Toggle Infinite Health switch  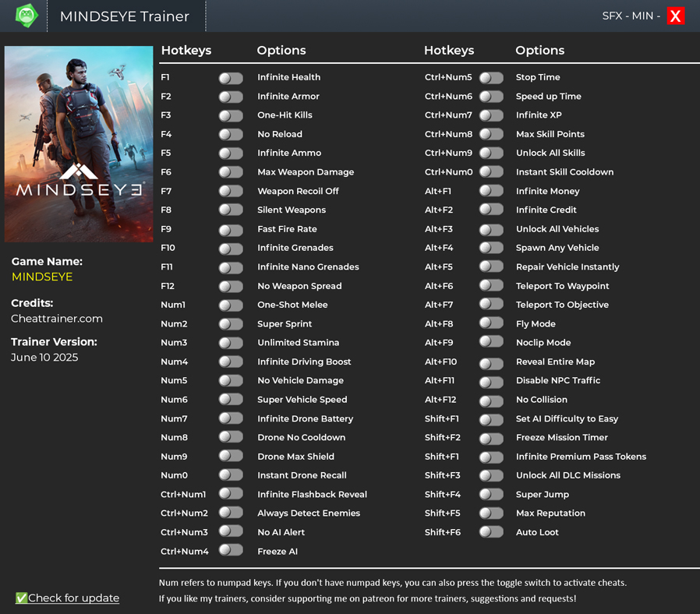[231, 78]
